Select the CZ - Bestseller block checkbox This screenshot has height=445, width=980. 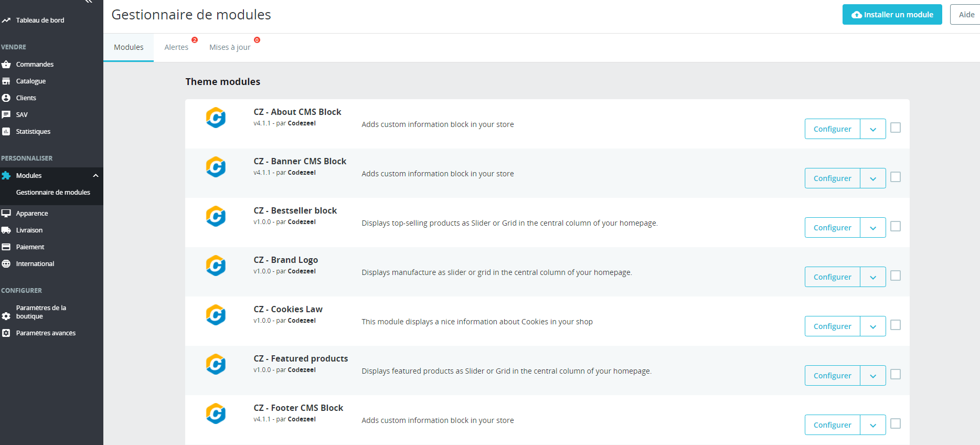896,226
